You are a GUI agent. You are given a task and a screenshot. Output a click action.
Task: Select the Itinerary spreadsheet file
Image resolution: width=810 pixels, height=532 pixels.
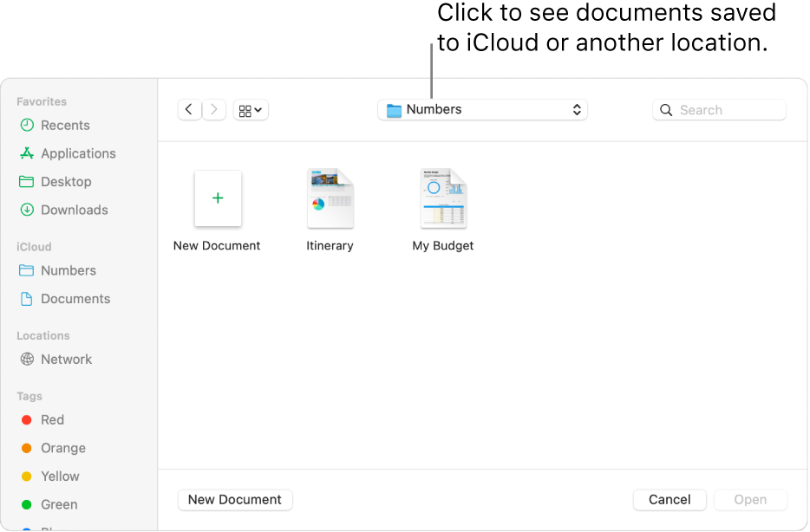coord(330,199)
